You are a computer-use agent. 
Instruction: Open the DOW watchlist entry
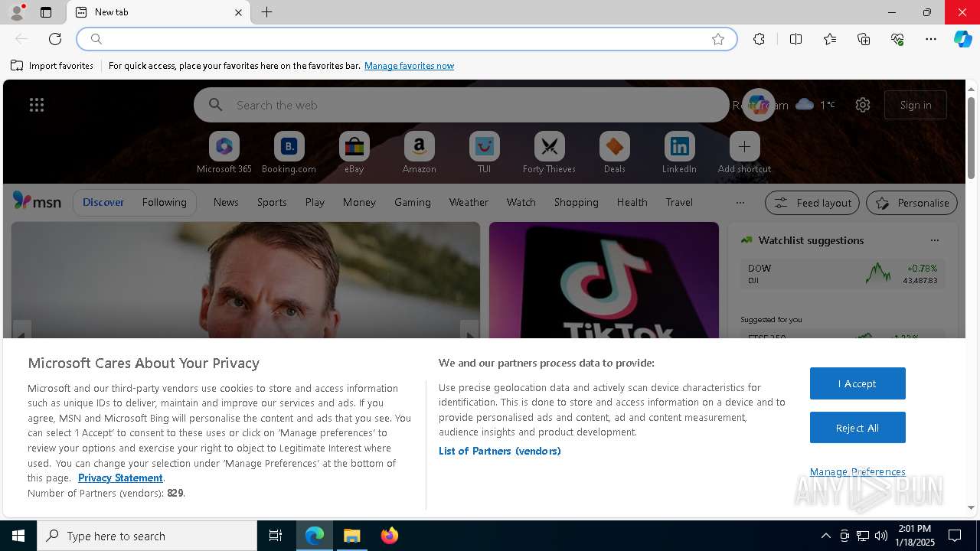coord(843,274)
